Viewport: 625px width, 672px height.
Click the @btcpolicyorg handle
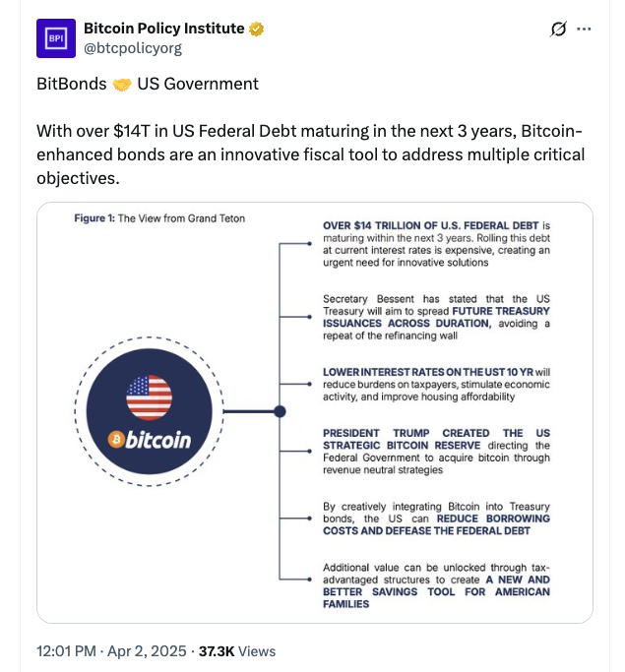pos(133,48)
